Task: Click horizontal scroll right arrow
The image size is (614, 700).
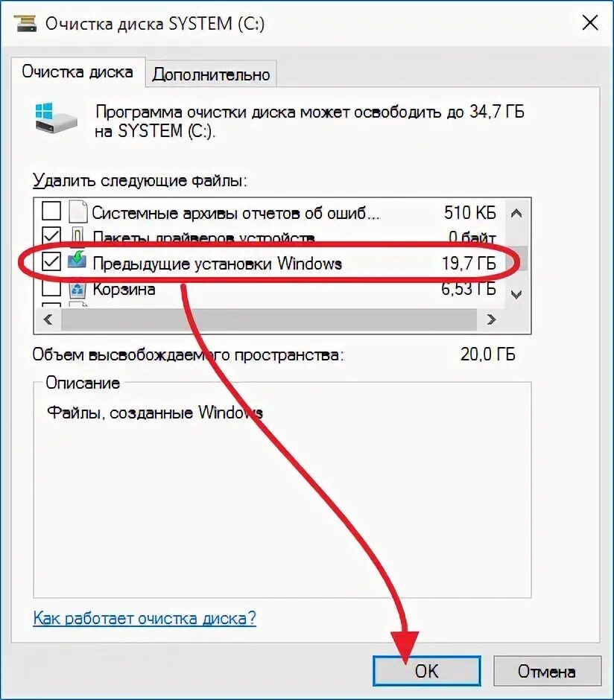Action: tap(491, 319)
